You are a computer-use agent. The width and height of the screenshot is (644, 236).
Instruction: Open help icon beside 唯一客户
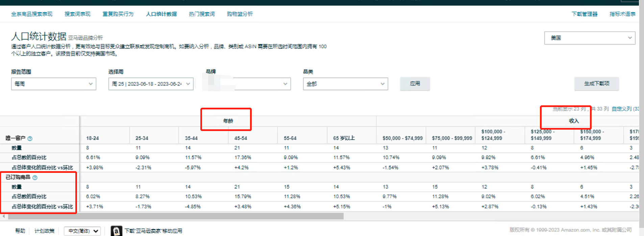tap(30, 138)
